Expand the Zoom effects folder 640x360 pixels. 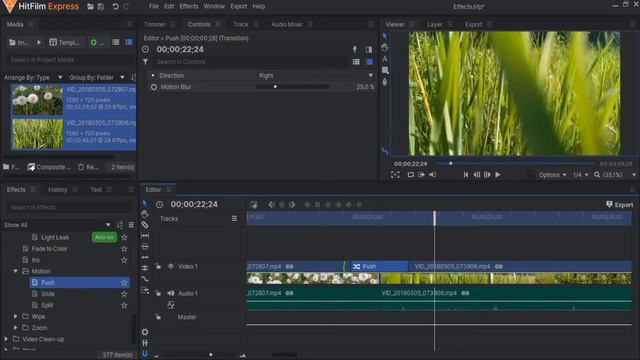(x=16, y=328)
